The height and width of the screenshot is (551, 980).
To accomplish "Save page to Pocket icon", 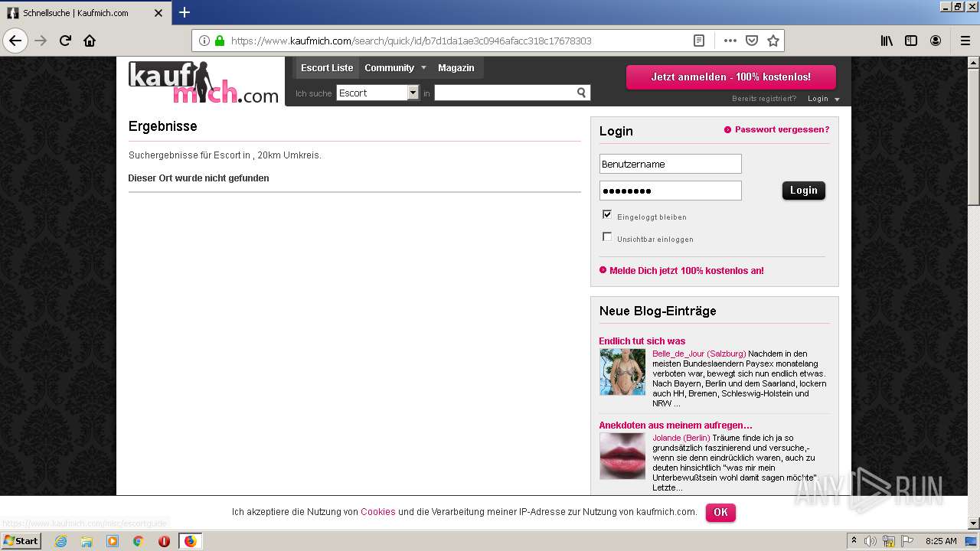I will (x=752, y=41).
